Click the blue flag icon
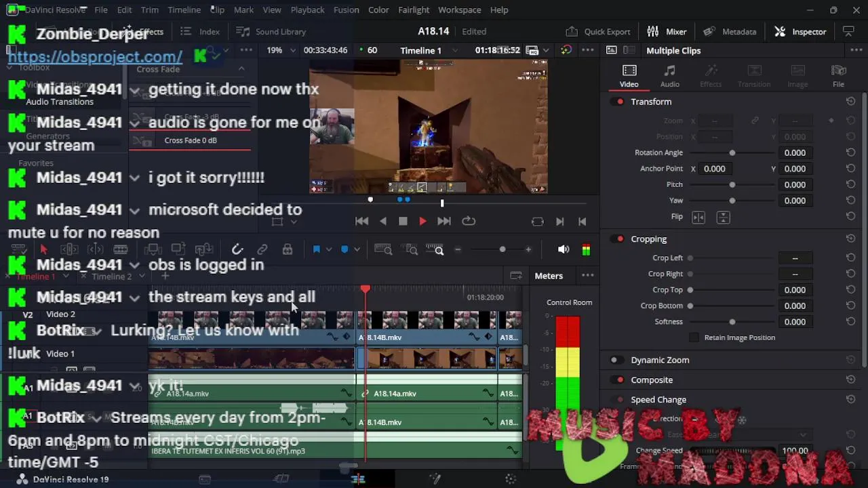 pos(316,249)
